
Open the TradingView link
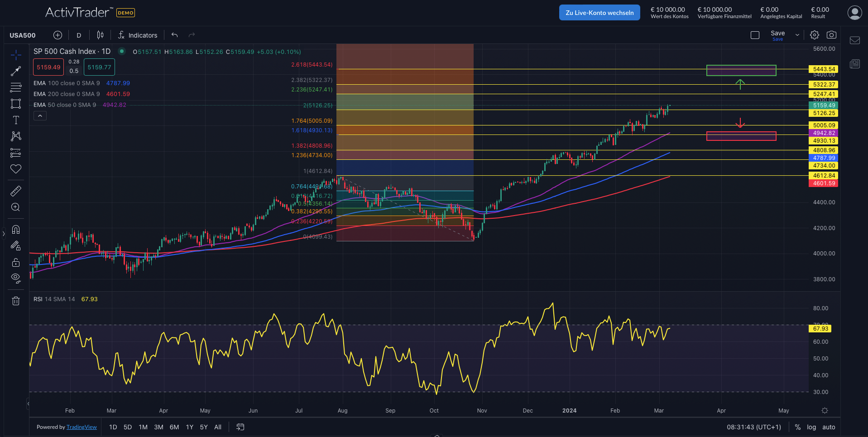82,427
